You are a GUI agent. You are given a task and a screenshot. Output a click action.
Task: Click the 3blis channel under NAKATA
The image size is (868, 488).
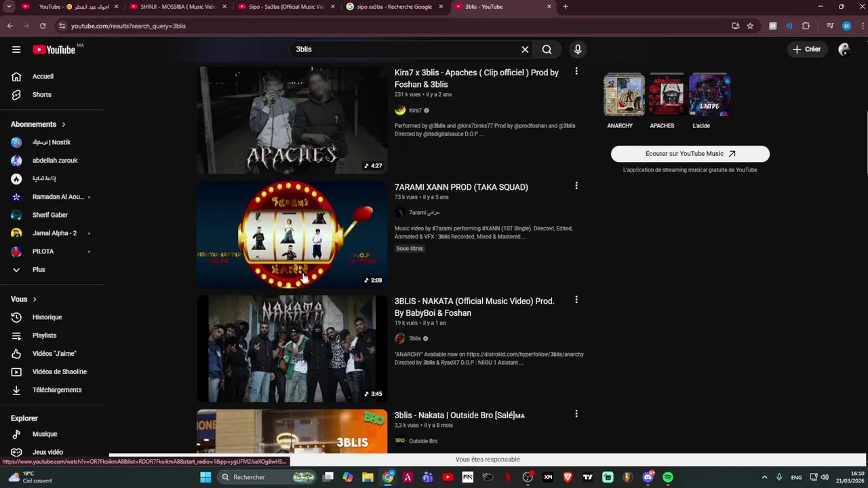click(414, 339)
